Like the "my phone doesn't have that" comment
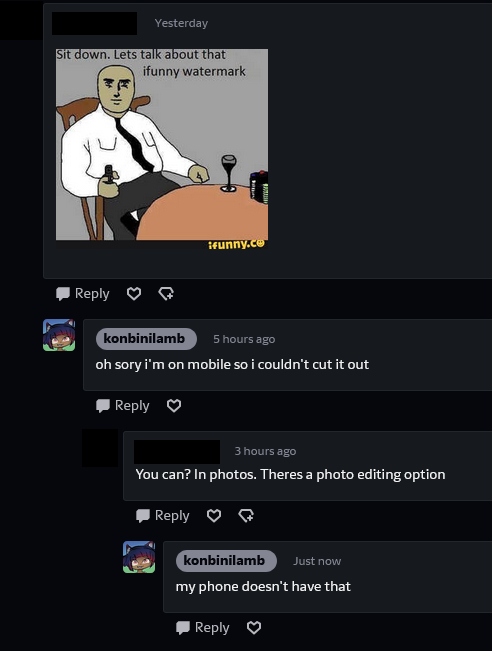Image resolution: width=492 pixels, height=651 pixels. point(254,627)
